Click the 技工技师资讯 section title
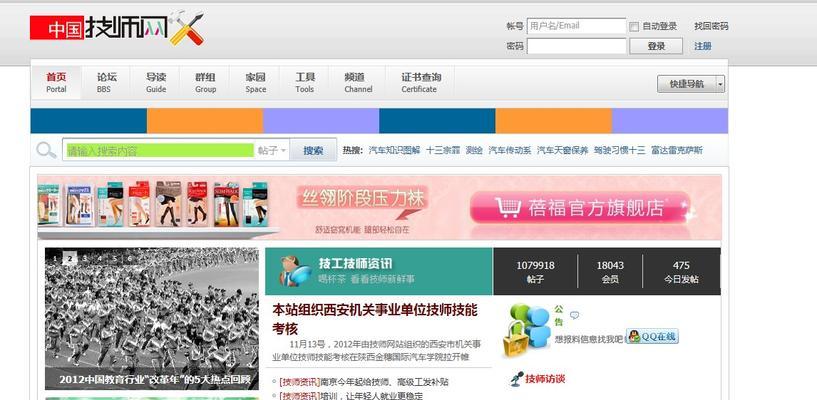This screenshot has height=400, width=817. tap(355, 264)
